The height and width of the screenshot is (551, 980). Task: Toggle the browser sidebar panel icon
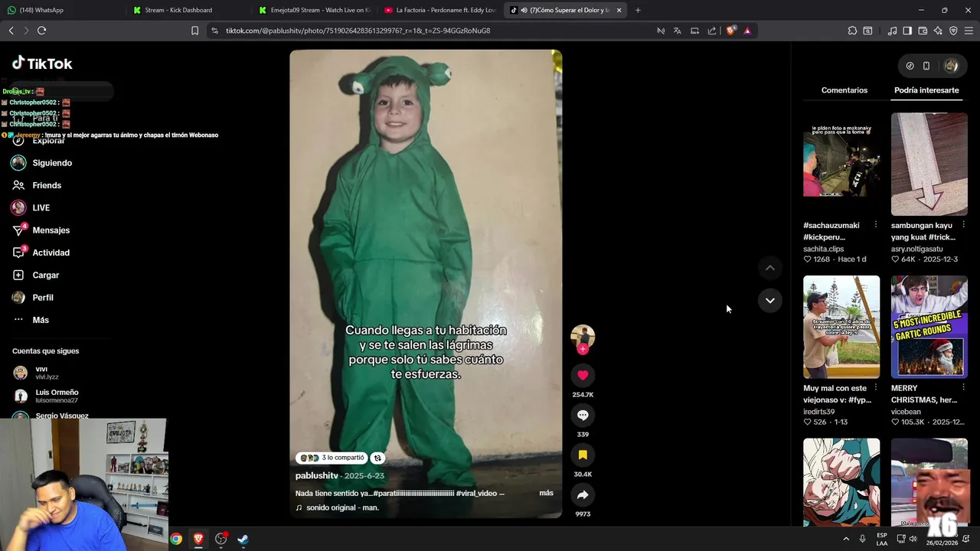click(x=907, y=31)
